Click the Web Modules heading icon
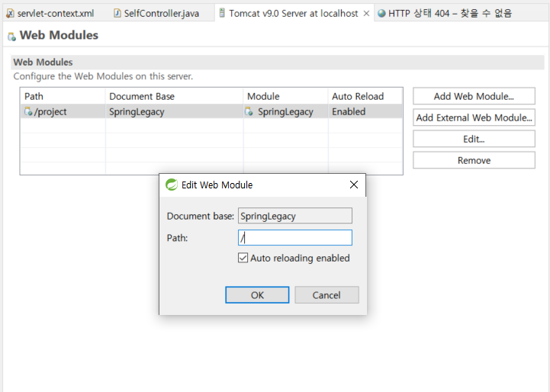 (12, 37)
